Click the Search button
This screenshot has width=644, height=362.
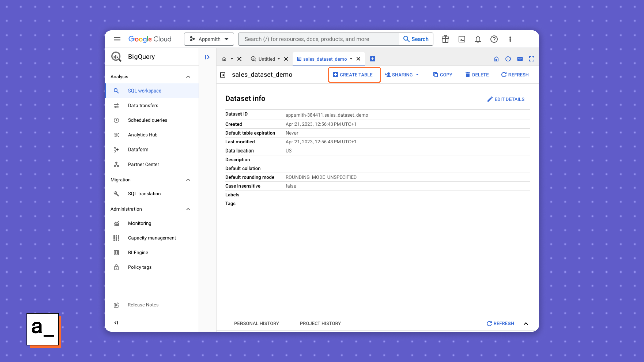tap(416, 39)
